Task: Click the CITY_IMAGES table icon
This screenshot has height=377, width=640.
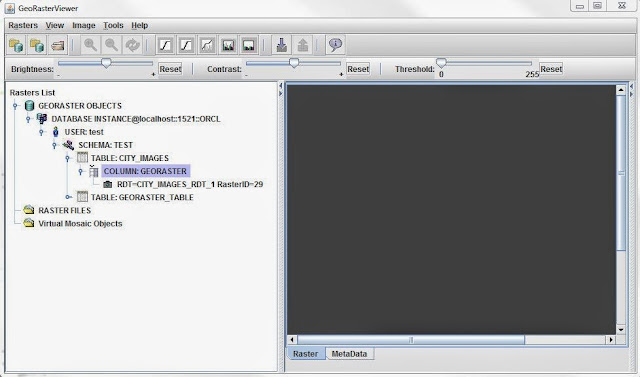Action: [82, 157]
